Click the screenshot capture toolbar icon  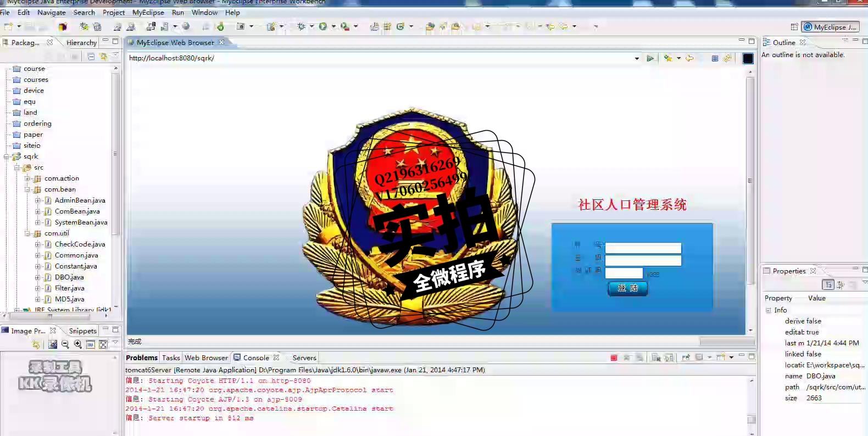coord(241,26)
